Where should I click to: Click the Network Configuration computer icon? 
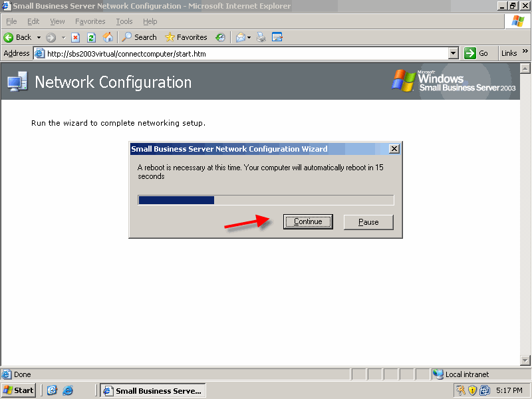[18, 81]
